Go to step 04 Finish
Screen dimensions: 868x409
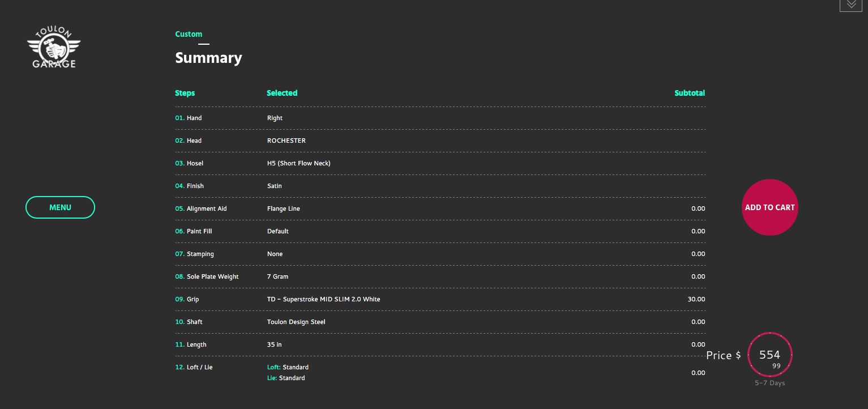tap(190, 186)
